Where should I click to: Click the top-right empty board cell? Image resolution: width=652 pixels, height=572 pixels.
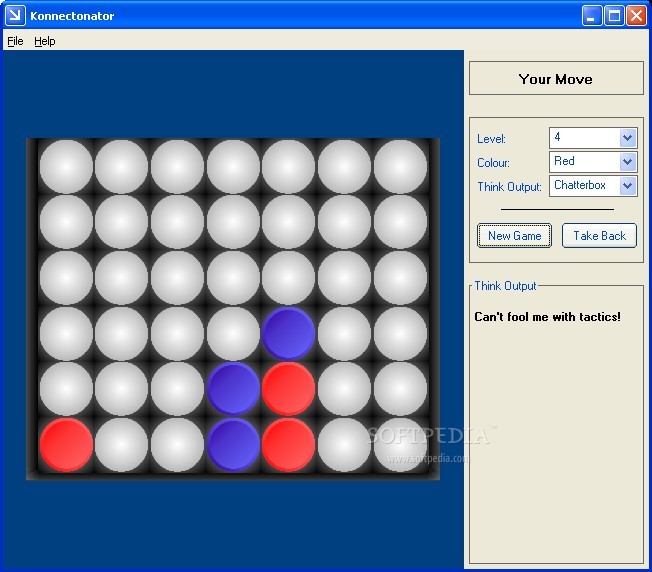tap(400, 166)
